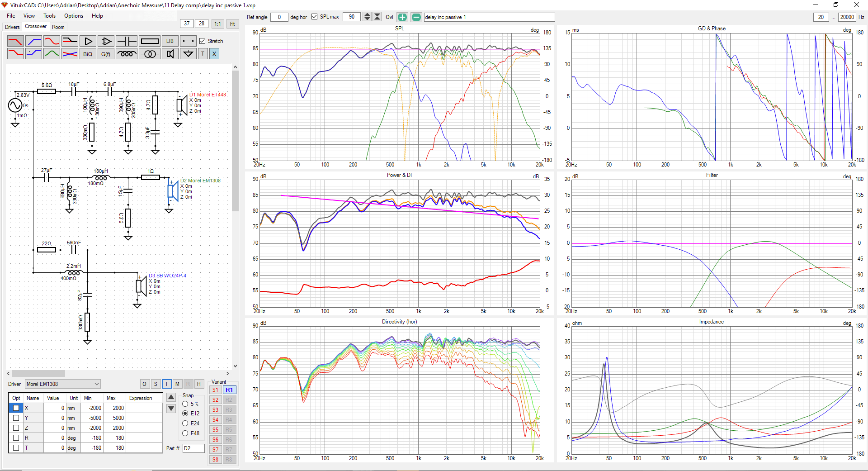
Task: Check the Opt box for Y row
Action: 16,418
